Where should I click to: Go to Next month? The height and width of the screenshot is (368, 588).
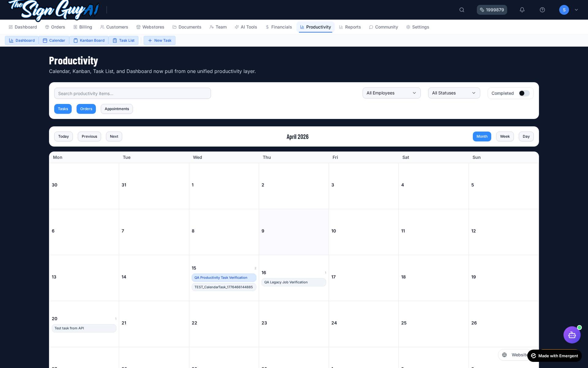(x=114, y=136)
